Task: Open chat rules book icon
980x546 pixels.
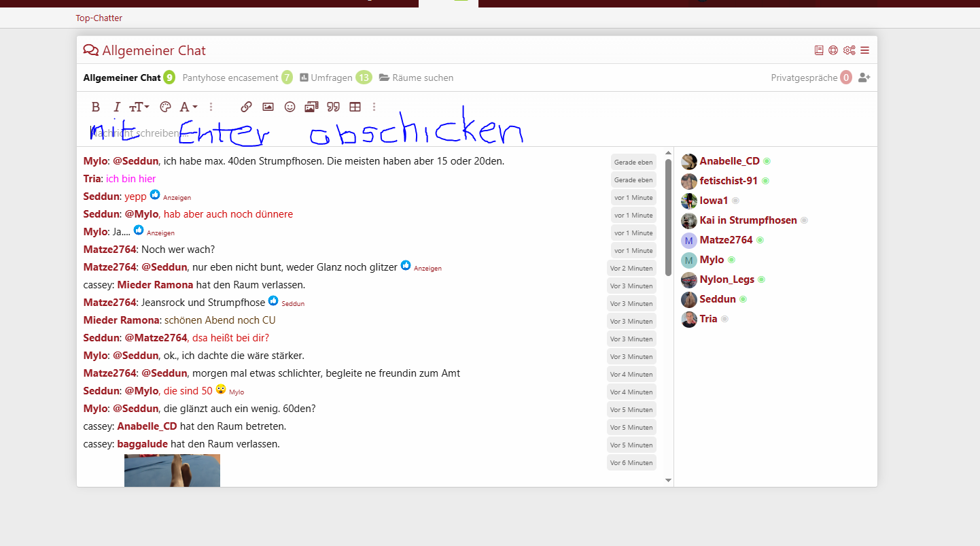Action: point(819,50)
